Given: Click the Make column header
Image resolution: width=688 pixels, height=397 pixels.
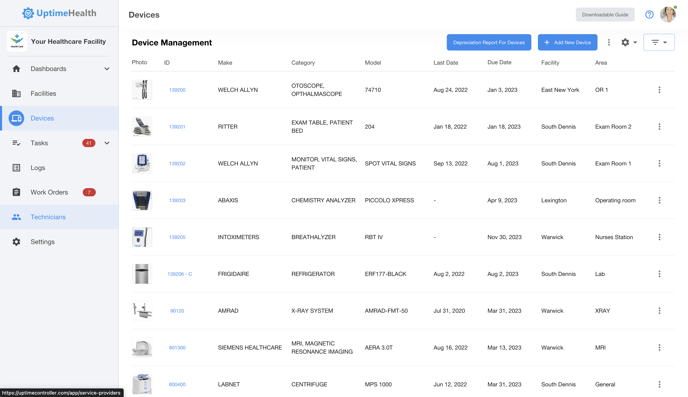Looking at the screenshot, I should [x=225, y=63].
